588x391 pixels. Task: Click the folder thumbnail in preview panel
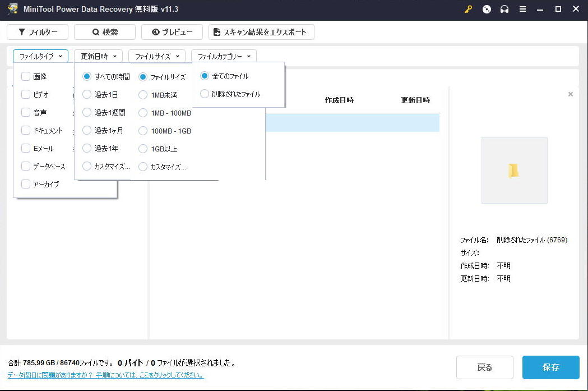click(514, 170)
